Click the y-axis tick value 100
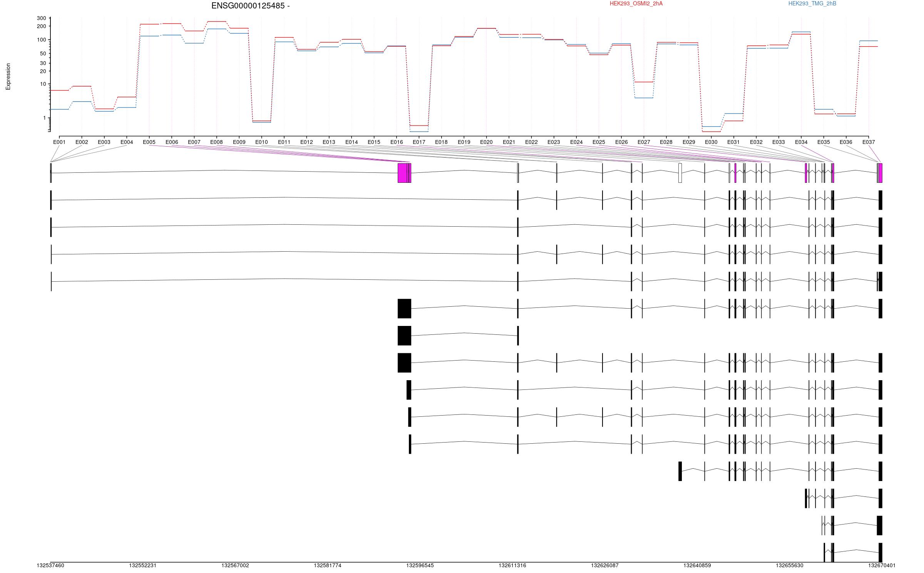 41,40
